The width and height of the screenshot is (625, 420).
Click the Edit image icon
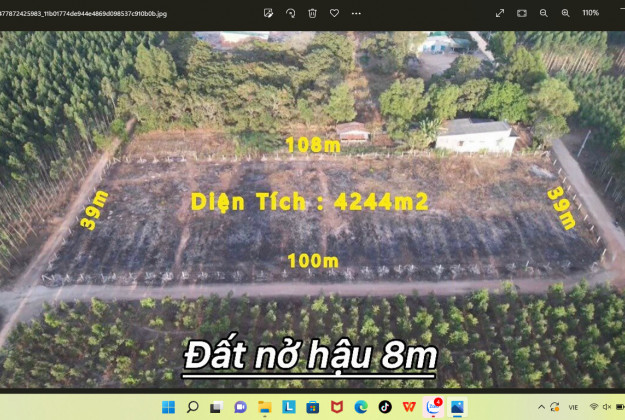pyautogui.click(x=268, y=13)
